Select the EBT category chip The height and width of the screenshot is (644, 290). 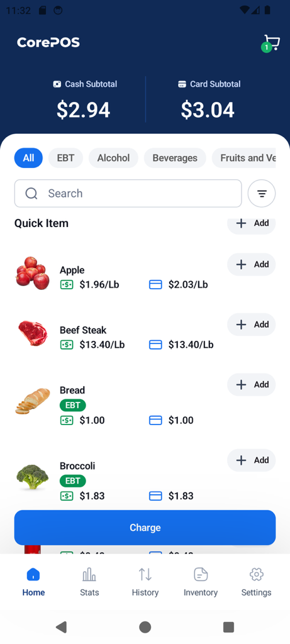(x=65, y=158)
